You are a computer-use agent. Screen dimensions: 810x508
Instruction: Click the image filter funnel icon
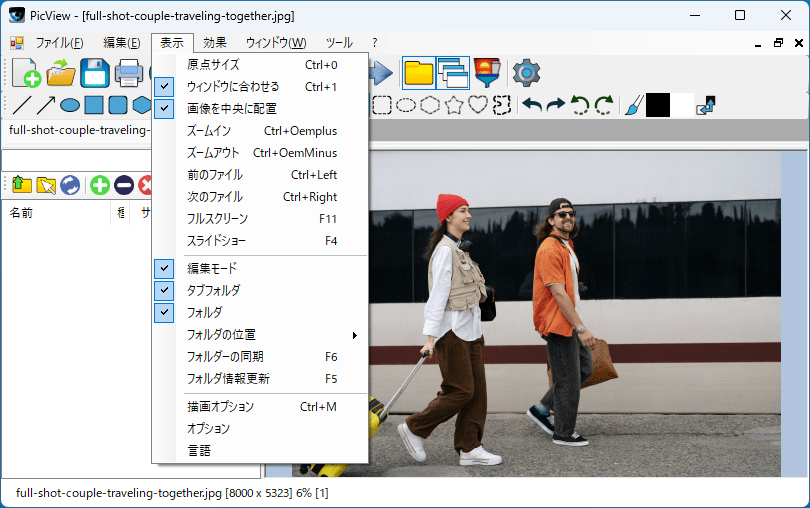(487, 73)
